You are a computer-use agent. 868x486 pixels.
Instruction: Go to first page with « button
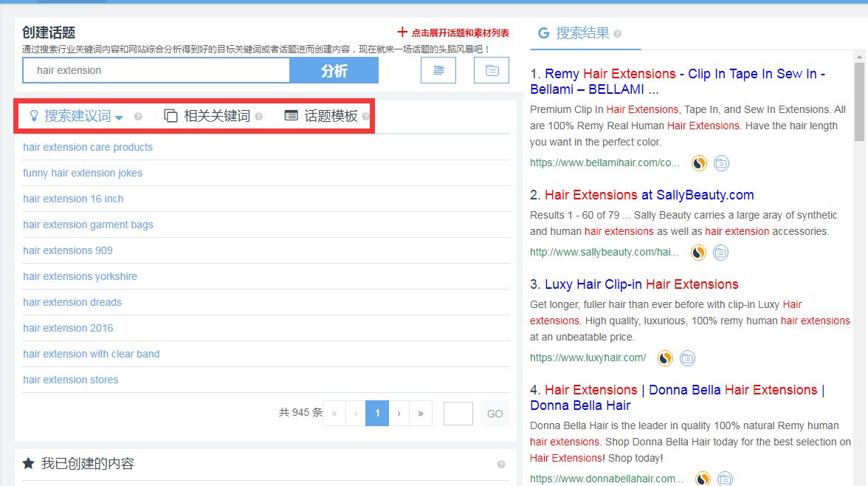point(334,414)
